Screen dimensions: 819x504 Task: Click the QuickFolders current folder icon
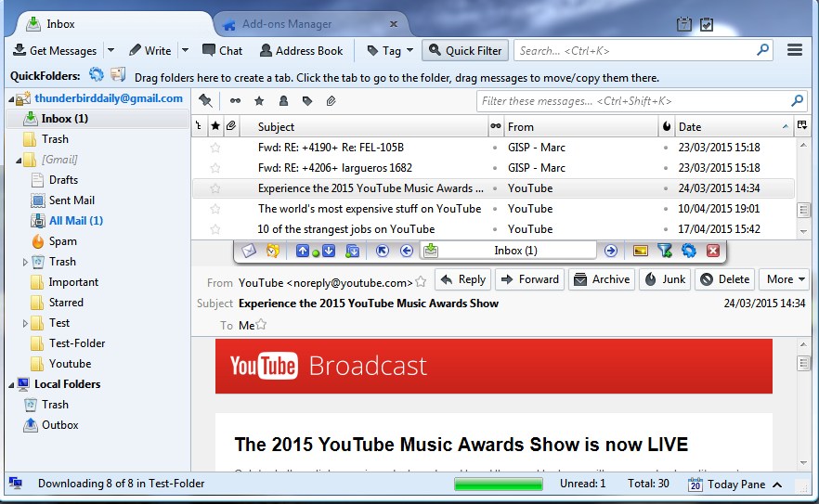click(118, 74)
